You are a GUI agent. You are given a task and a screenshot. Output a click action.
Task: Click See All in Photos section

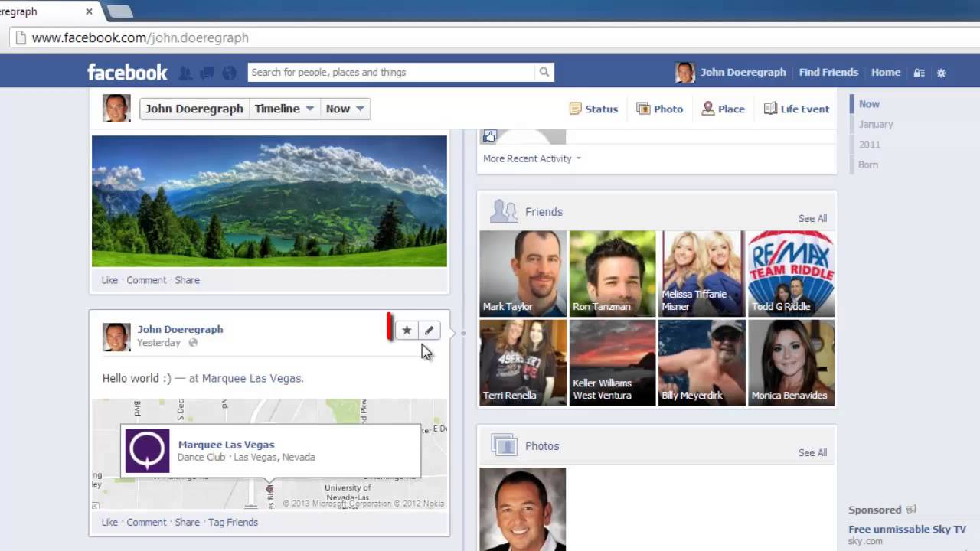tap(812, 452)
